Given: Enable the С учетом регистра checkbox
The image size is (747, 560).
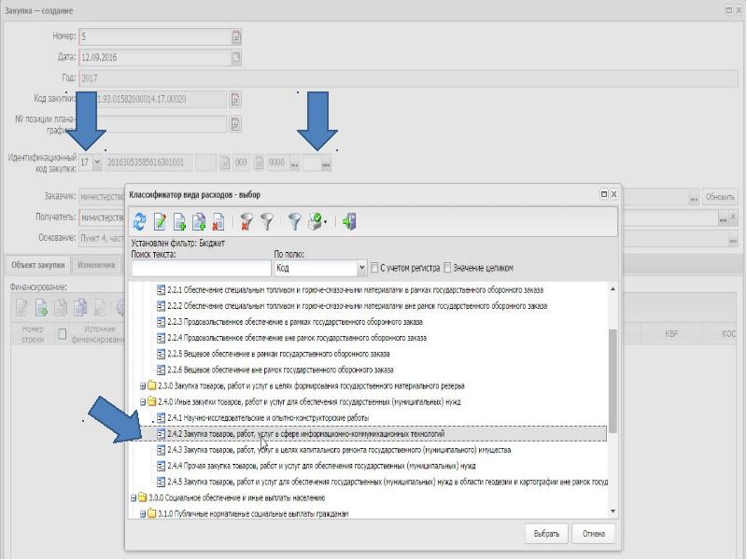Looking at the screenshot, I should 374,268.
